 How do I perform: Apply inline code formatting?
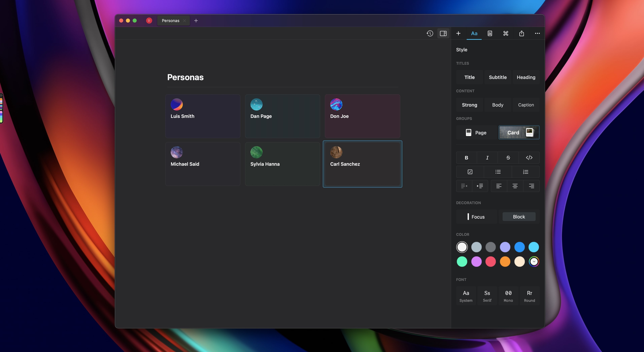pos(529,158)
